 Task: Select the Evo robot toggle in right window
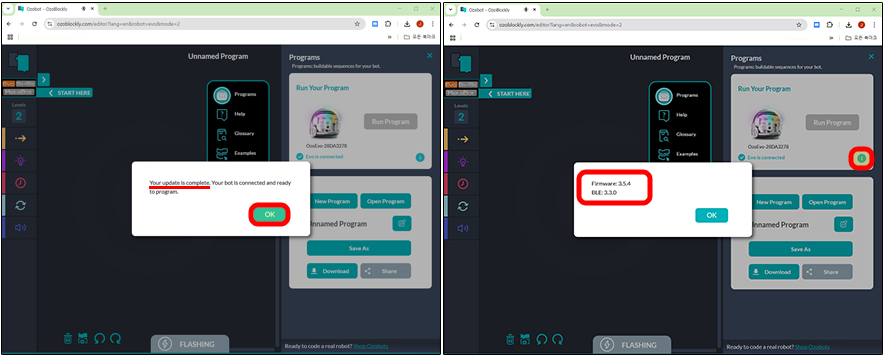point(450,84)
